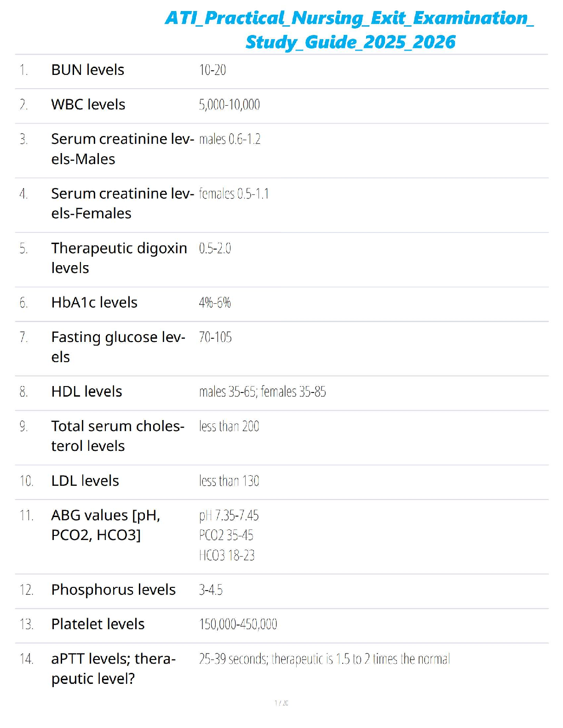Click the "Phosphorus levels" term

tap(113, 590)
